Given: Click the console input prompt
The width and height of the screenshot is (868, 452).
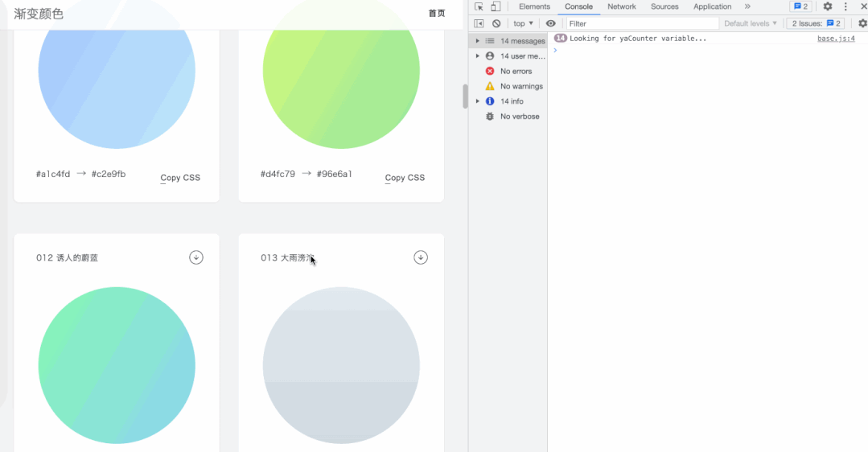Looking at the screenshot, I should pos(709,51).
